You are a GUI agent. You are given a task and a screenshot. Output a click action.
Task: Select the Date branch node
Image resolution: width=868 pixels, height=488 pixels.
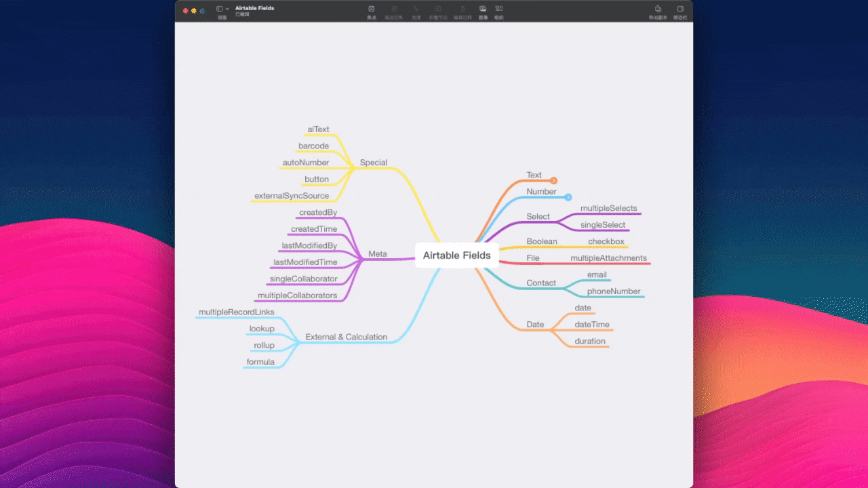(535, 325)
